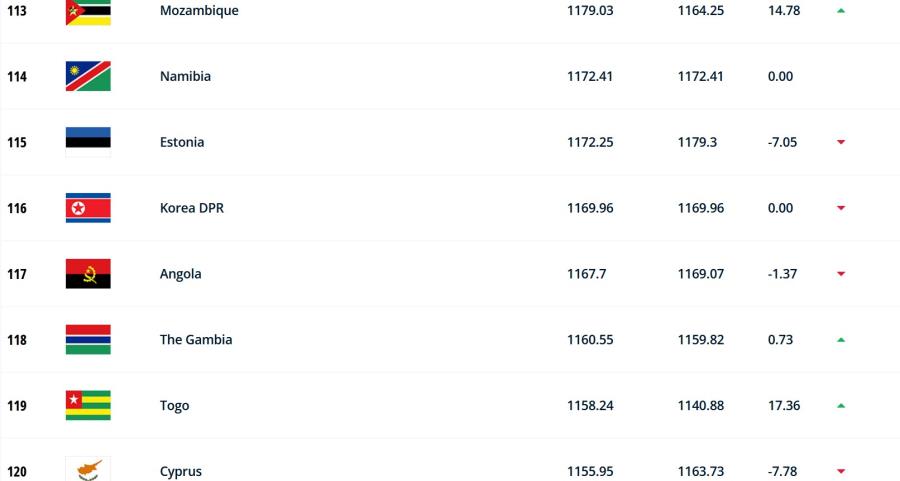Click the green up arrow for Togo
Screen dimensions: 900x481
pos(841,406)
